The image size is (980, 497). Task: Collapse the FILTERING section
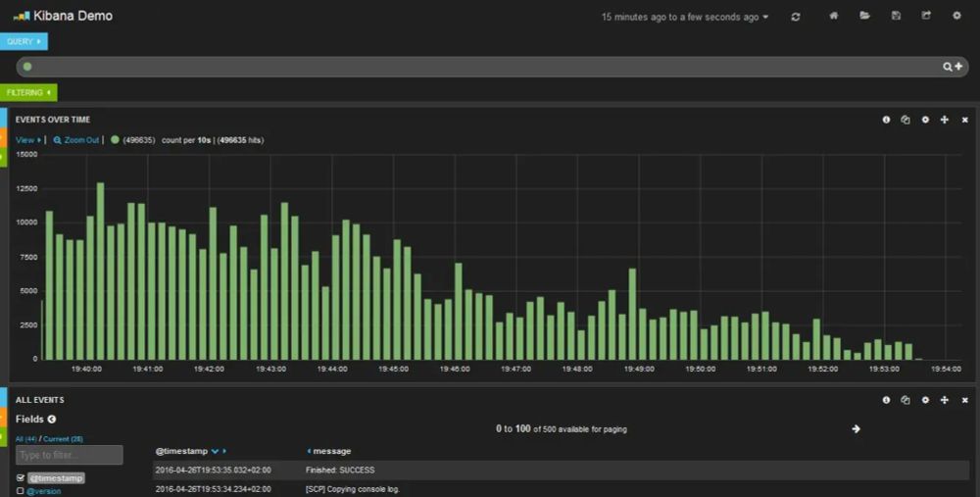tap(28, 92)
